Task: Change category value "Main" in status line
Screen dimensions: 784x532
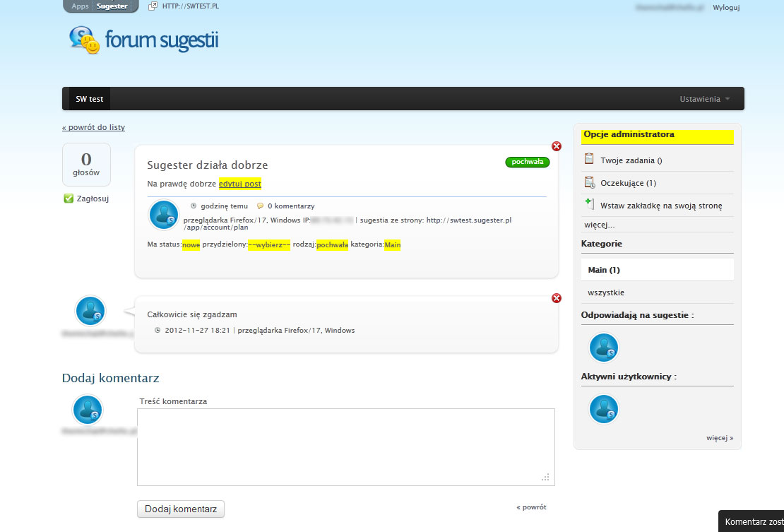Action: click(393, 244)
